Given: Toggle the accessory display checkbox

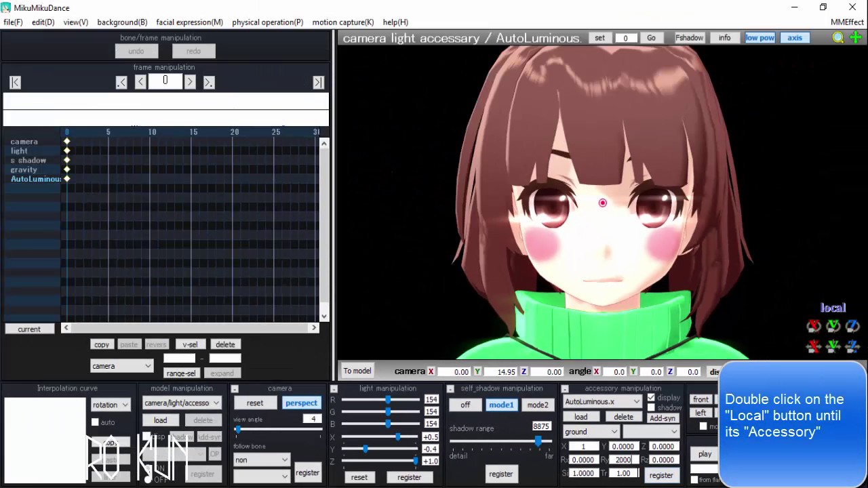Looking at the screenshot, I should click(x=651, y=398).
